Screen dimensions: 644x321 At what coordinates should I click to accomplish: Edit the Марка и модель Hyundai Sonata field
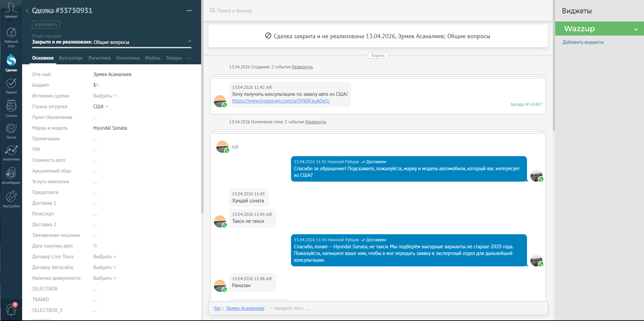click(110, 128)
